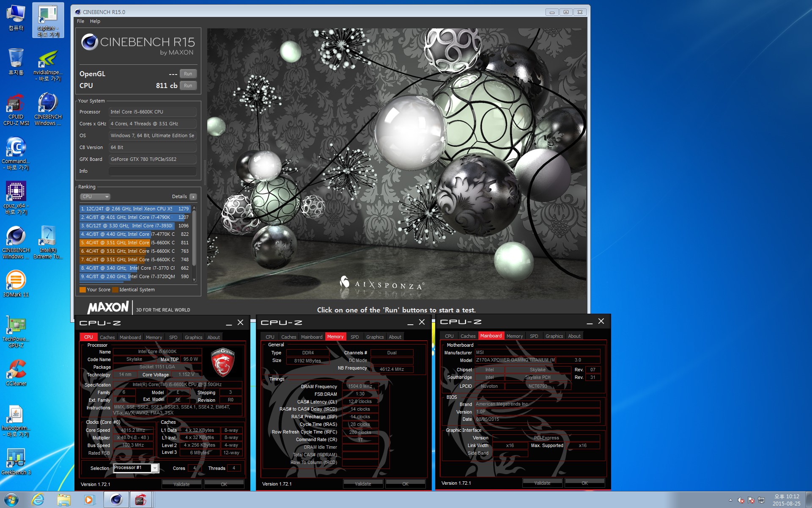Click Validate in Memory CPU-Z window
The image size is (812, 508).
click(363, 484)
